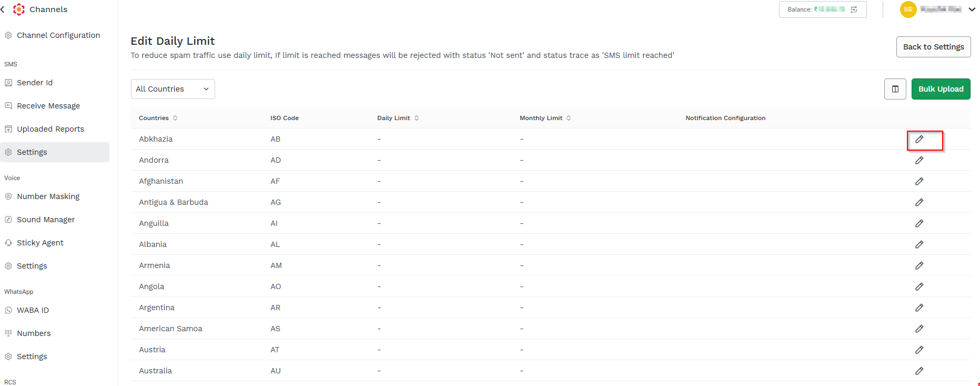The width and height of the screenshot is (980, 386).
Task: Edit the limit for Albania
Action: (x=919, y=244)
